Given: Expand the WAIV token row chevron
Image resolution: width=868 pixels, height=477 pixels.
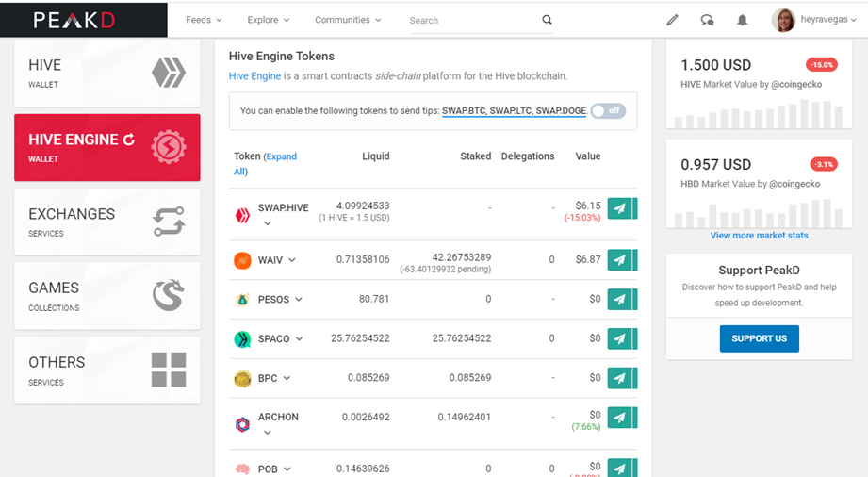Looking at the screenshot, I should (292, 260).
